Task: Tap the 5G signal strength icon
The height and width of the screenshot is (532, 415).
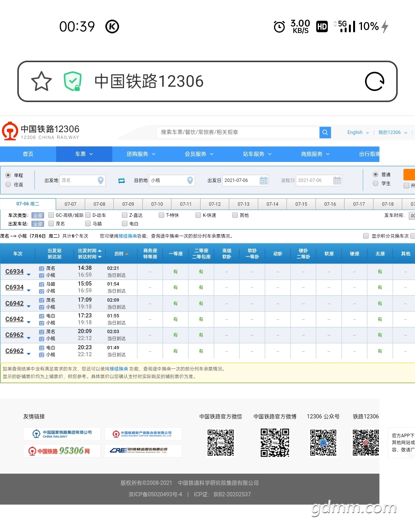Action: coord(347,26)
